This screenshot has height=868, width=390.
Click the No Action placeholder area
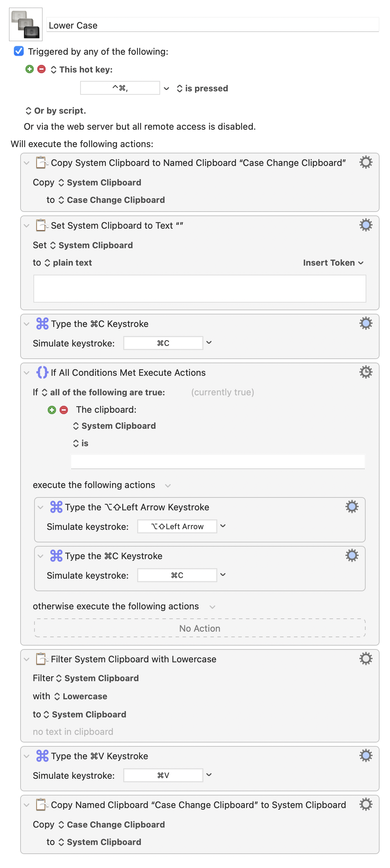pos(200,628)
